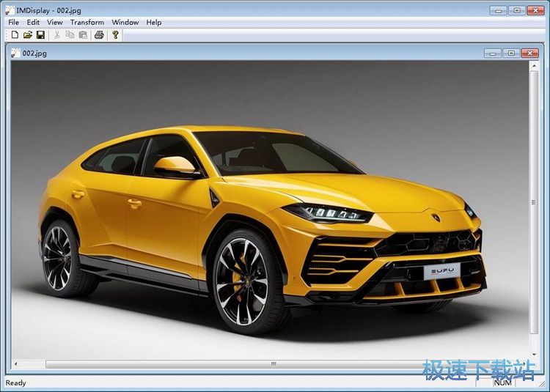Click the 002.jpg child window icon
Viewport: 550px width, 392px height.
[x=15, y=53]
